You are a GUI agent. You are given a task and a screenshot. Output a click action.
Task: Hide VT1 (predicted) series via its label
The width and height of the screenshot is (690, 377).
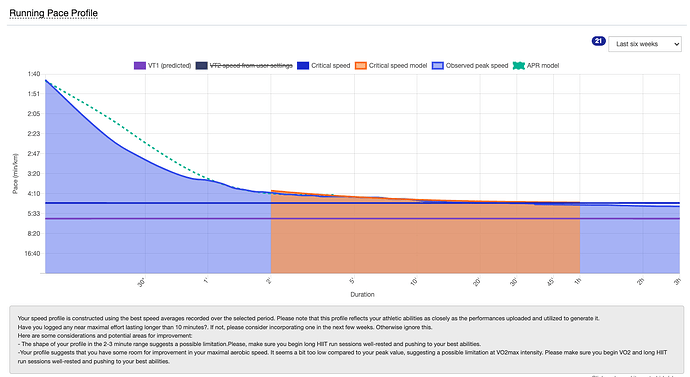[169, 66]
